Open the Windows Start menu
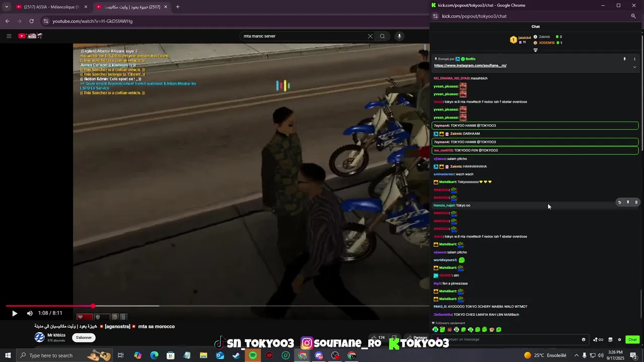644x362 pixels. [8, 355]
